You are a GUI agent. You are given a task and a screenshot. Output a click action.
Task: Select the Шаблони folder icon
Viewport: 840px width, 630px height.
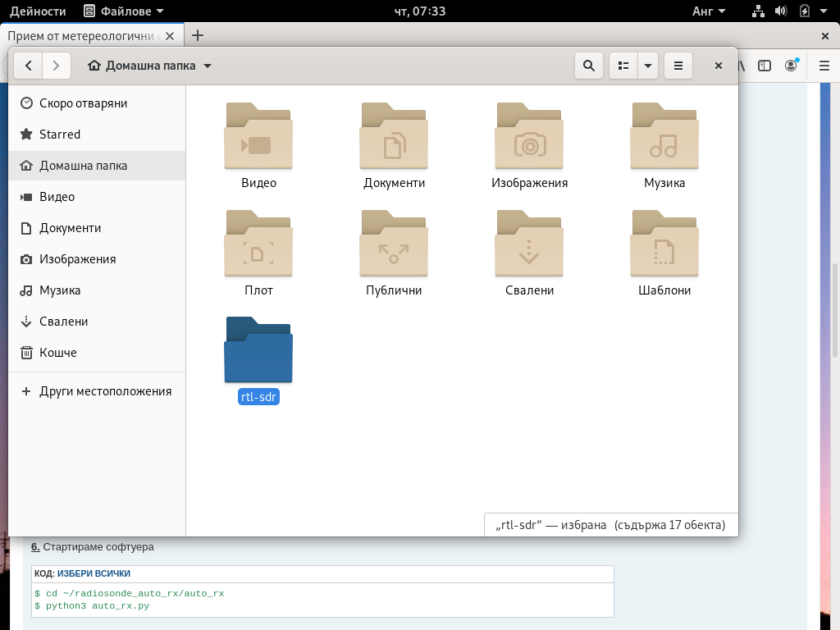tap(664, 243)
